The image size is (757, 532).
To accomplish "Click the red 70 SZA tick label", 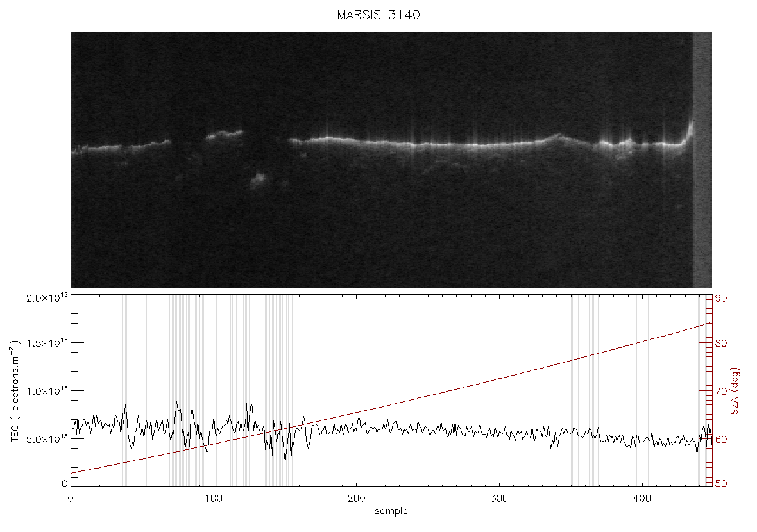I will point(721,391).
